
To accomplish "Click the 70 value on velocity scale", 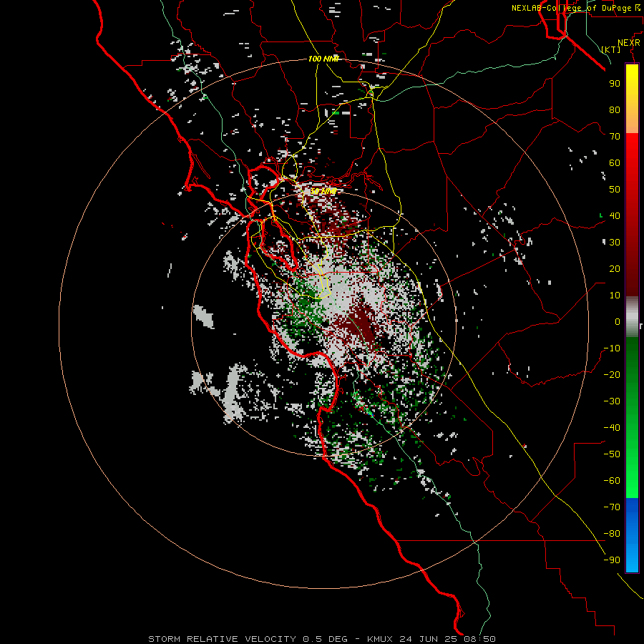I will pos(615,137).
